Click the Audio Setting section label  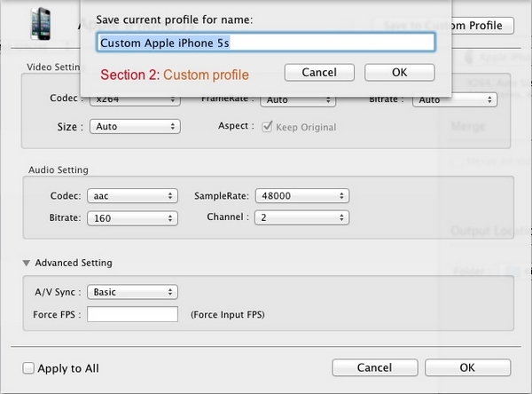(x=59, y=169)
